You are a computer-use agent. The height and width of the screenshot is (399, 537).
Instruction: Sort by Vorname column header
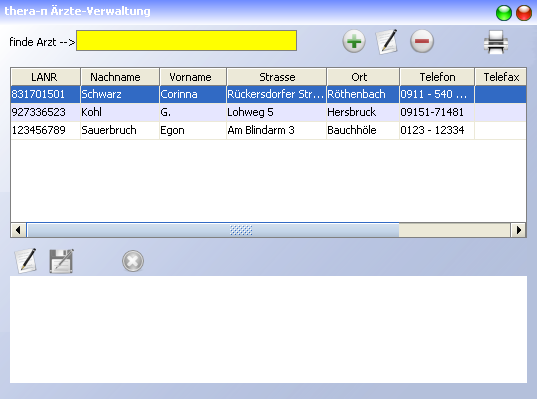point(192,77)
